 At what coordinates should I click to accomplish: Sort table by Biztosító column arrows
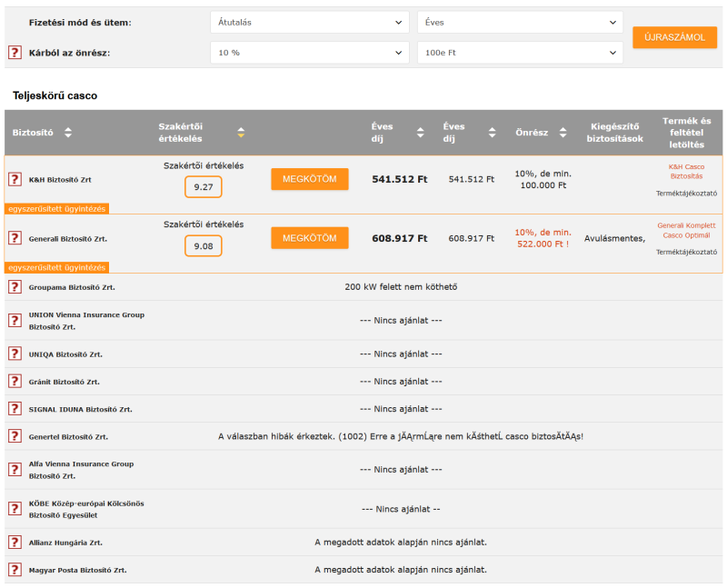pyautogui.click(x=68, y=132)
